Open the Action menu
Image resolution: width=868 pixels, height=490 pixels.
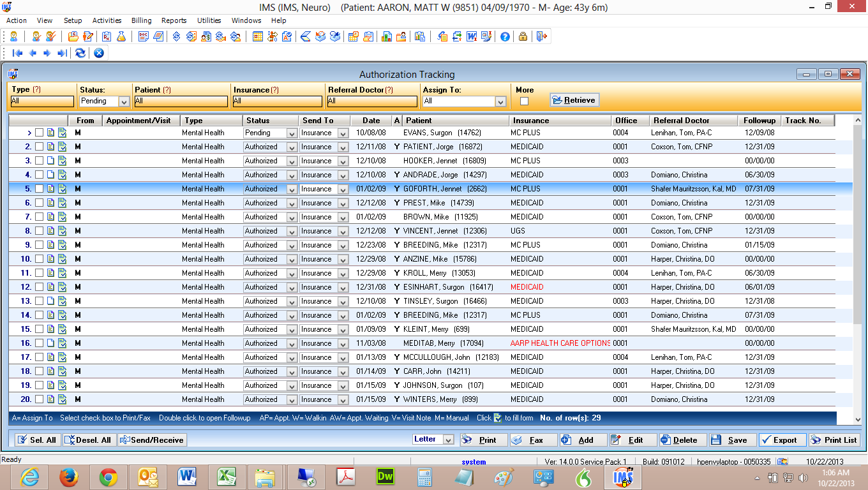16,20
